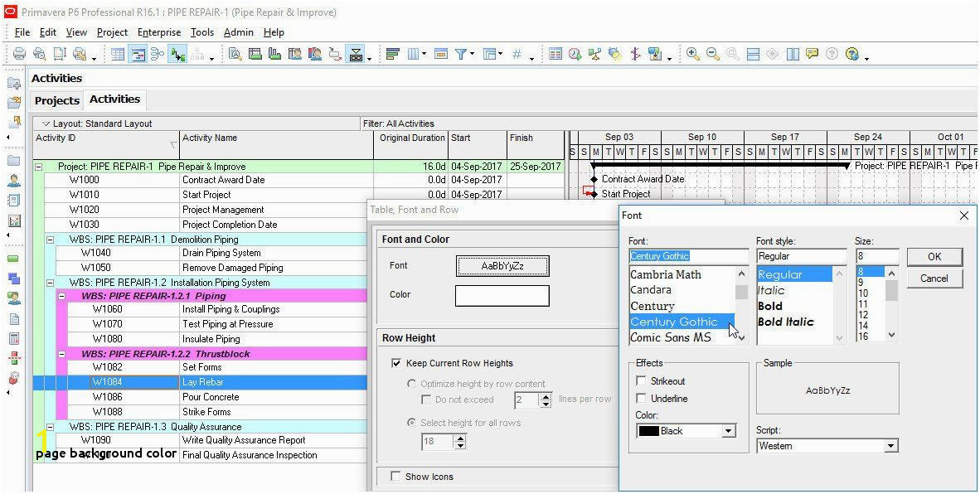Click OK in the Font dialog
Viewport: 980px width, 494px height.
(x=934, y=256)
